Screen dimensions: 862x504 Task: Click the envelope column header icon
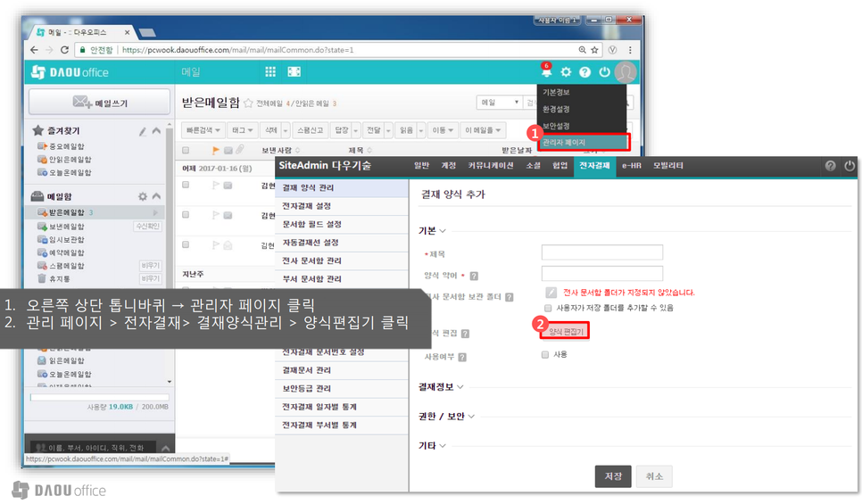pyautogui.click(x=228, y=150)
